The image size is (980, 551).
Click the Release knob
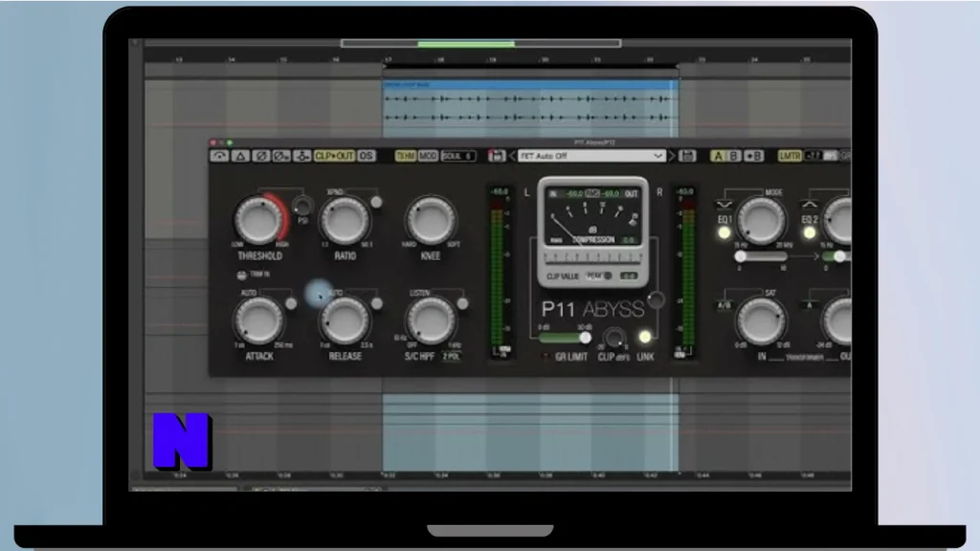pos(345,320)
